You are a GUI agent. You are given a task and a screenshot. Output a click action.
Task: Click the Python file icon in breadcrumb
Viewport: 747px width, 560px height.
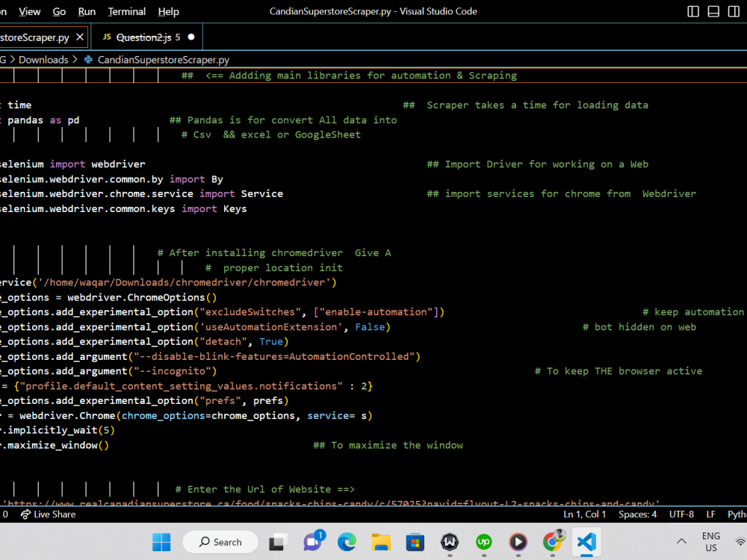[x=89, y=60]
